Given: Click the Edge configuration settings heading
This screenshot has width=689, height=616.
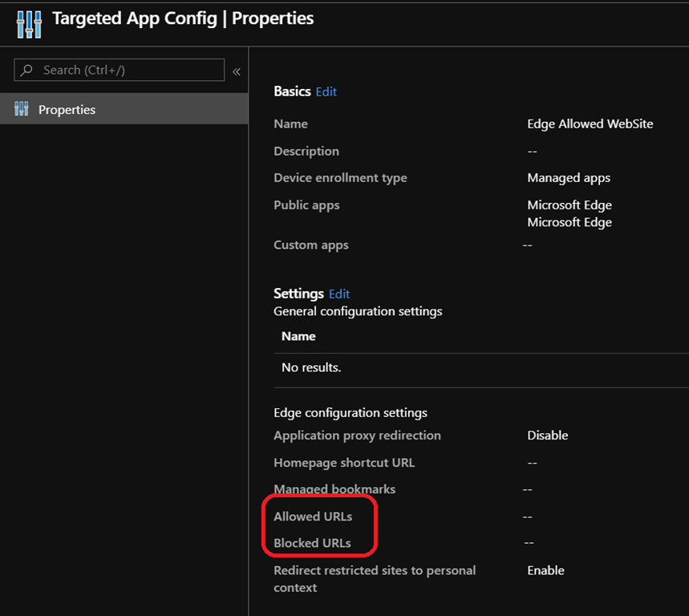Looking at the screenshot, I should 351,413.
